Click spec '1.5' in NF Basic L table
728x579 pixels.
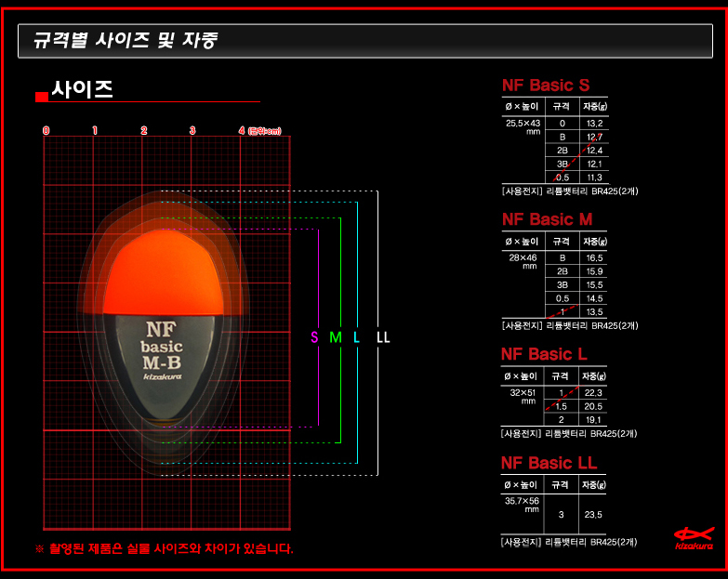click(x=562, y=406)
